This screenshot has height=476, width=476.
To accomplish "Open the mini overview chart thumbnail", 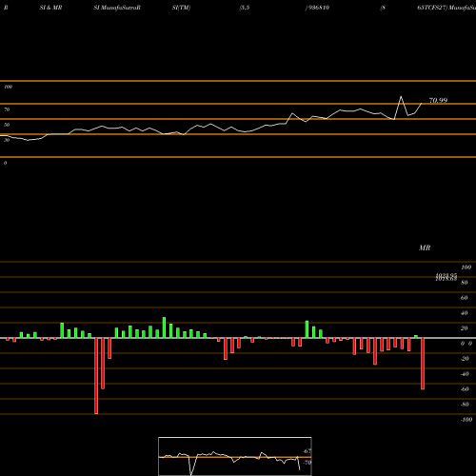I will click(235, 456).
